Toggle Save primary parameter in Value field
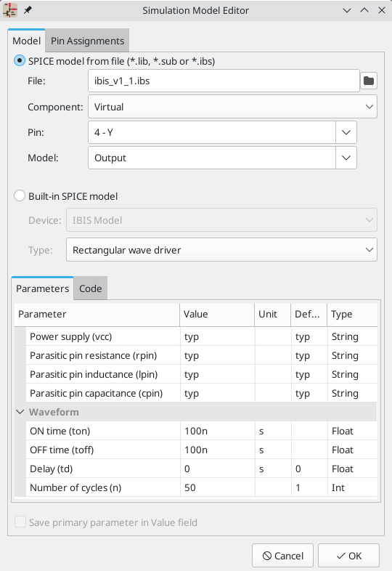The height and width of the screenshot is (571, 392). (20, 522)
